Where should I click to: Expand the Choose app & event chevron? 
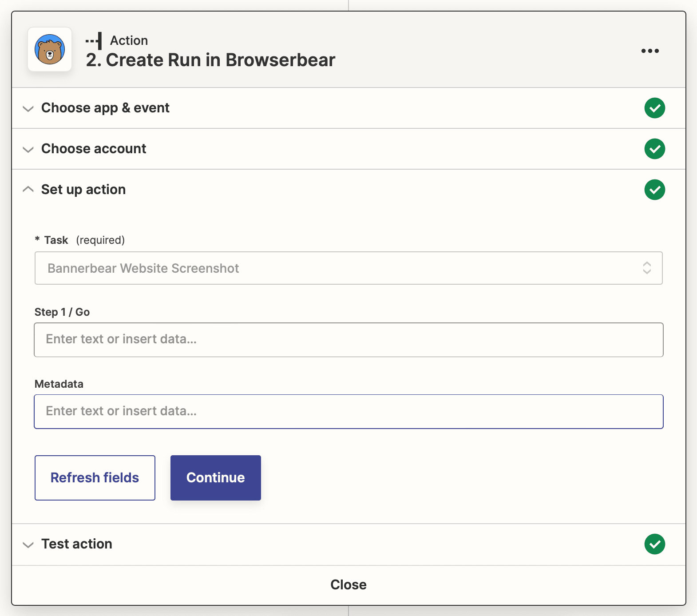pyautogui.click(x=28, y=108)
